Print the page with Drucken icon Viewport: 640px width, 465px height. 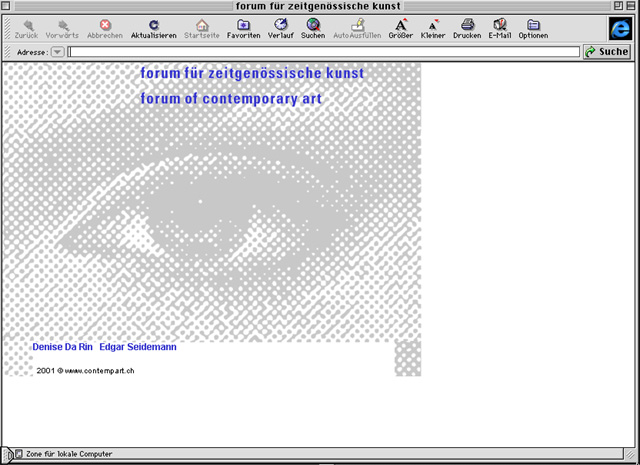coord(467,24)
